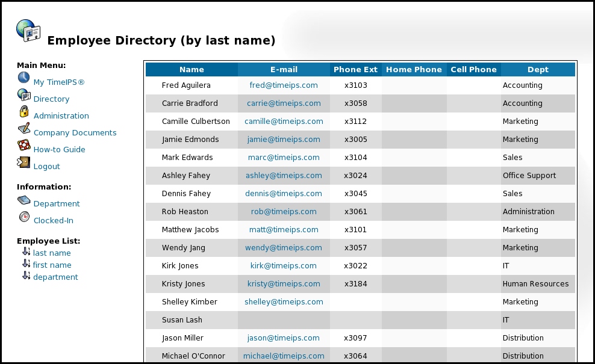Click matt@timeips.com email link
The image size is (595, 364).
pyautogui.click(x=284, y=230)
